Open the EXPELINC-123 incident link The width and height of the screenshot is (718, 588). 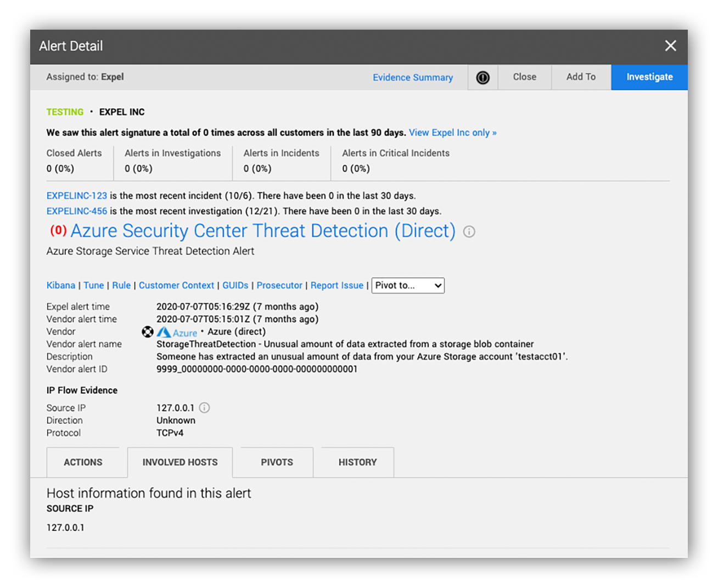coord(77,195)
